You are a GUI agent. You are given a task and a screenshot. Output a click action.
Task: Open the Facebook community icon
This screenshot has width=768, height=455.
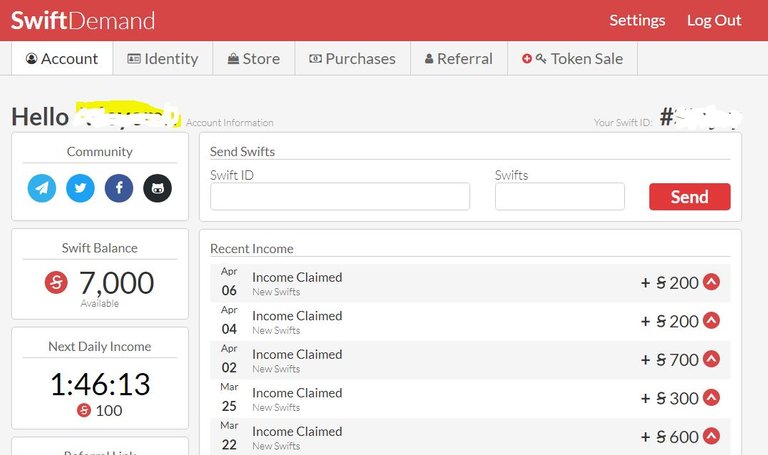(x=119, y=188)
